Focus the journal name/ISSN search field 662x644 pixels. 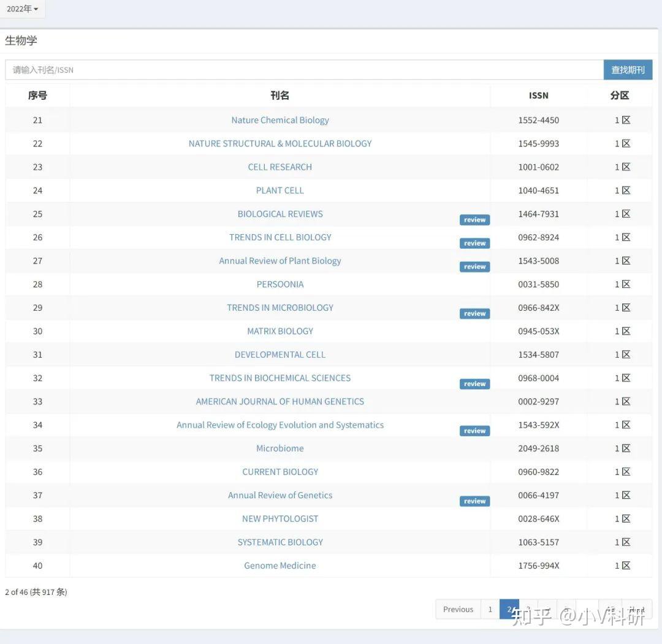point(304,70)
